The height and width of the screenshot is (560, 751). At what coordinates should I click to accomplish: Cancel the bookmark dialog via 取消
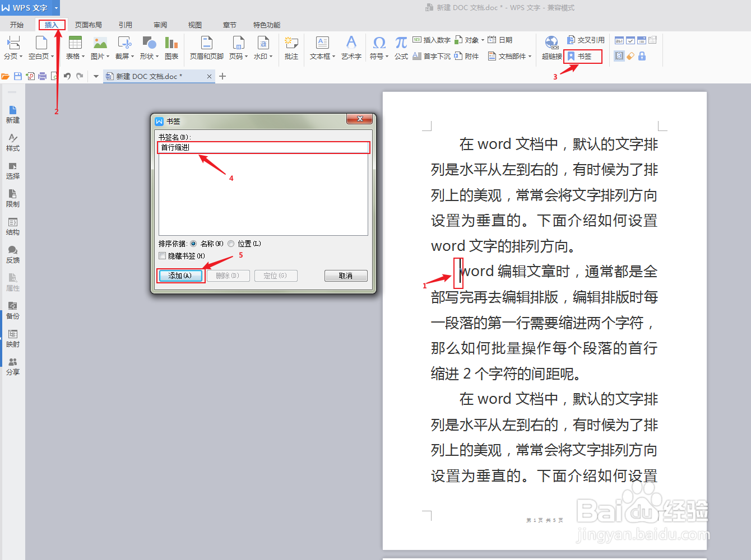(346, 275)
